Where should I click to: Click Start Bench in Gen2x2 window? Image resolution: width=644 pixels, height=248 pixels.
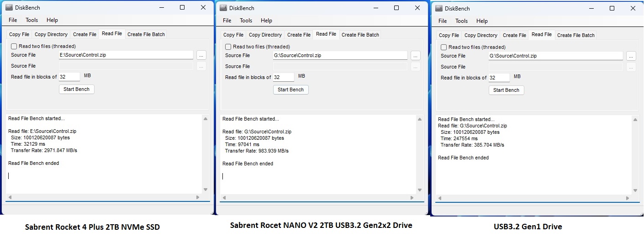(291, 90)
